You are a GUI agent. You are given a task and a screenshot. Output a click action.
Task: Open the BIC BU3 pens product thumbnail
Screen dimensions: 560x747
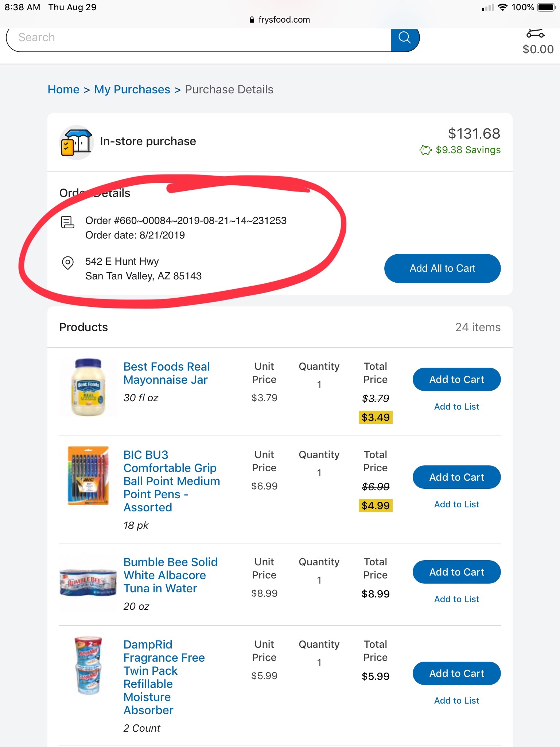88,476
